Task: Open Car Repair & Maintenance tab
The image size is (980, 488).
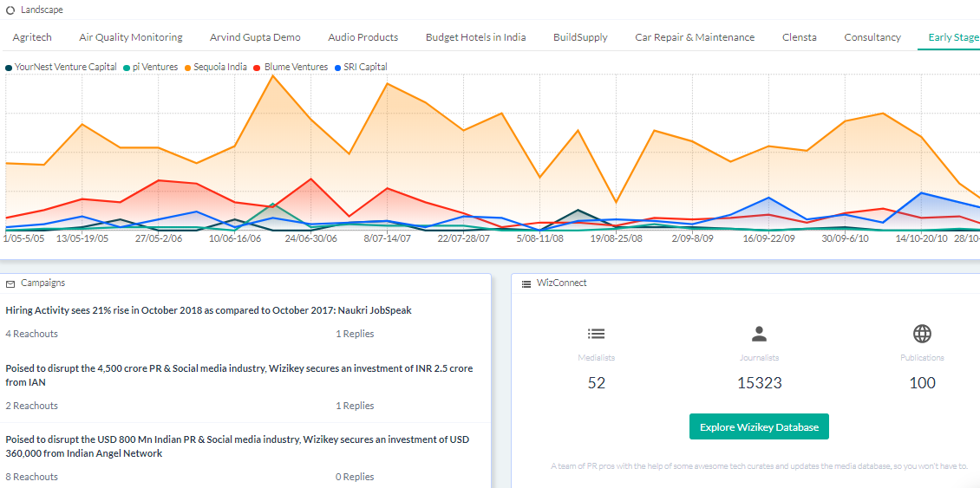Action: click(695, 37)
